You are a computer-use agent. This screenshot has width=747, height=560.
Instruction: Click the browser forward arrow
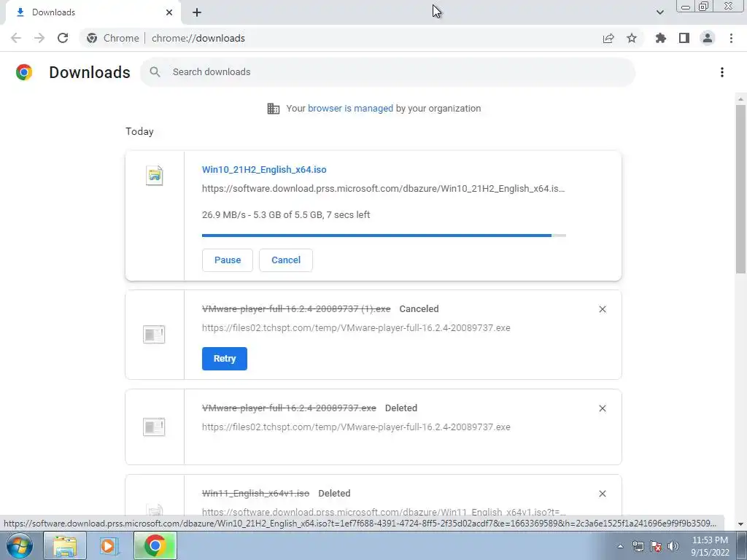pyautogui.click(x=39, y=38)
